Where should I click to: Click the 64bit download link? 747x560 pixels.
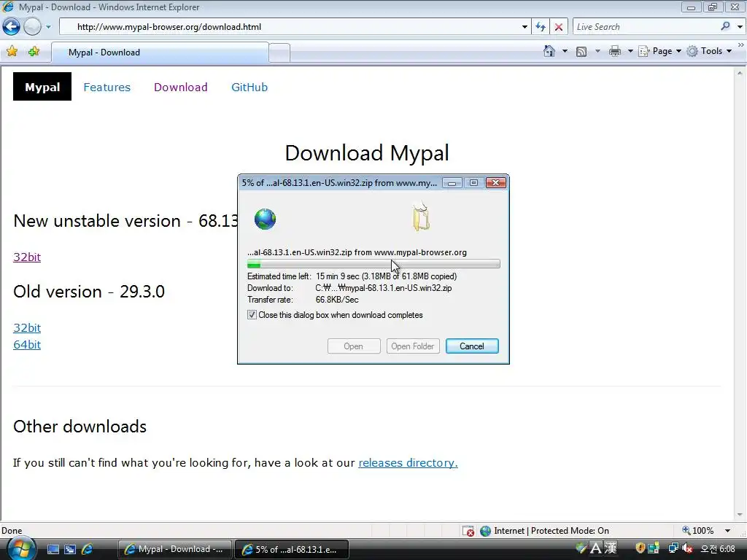[x=27, y=345]
